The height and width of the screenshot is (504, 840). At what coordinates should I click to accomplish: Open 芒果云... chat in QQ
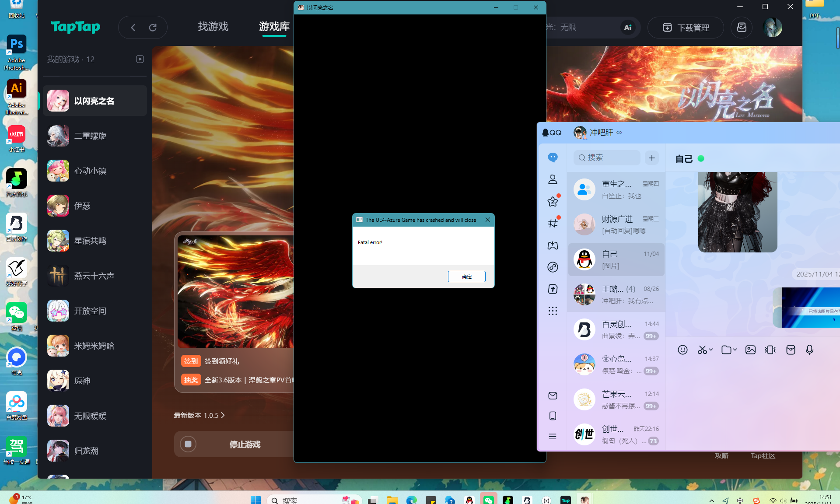[616, 399]
